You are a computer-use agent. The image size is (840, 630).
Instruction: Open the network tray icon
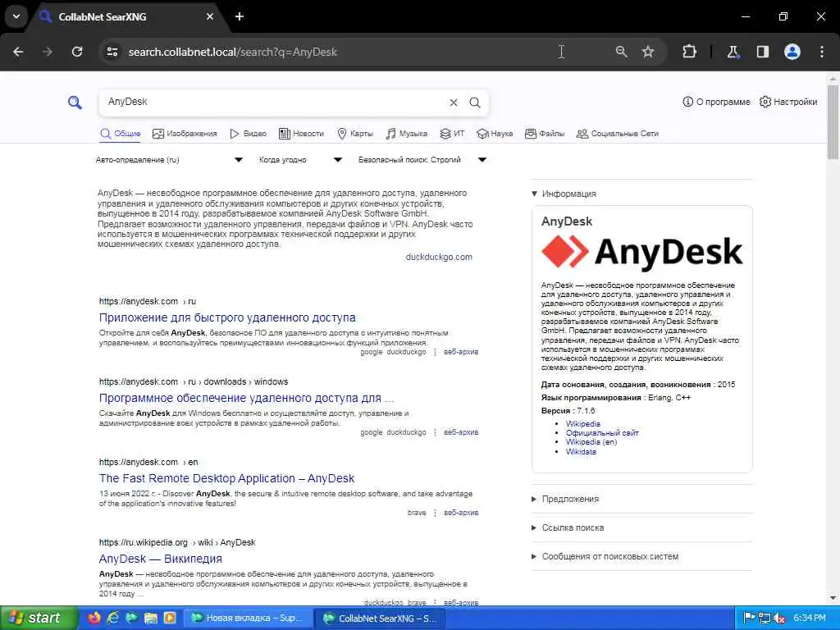click(765, 619)
